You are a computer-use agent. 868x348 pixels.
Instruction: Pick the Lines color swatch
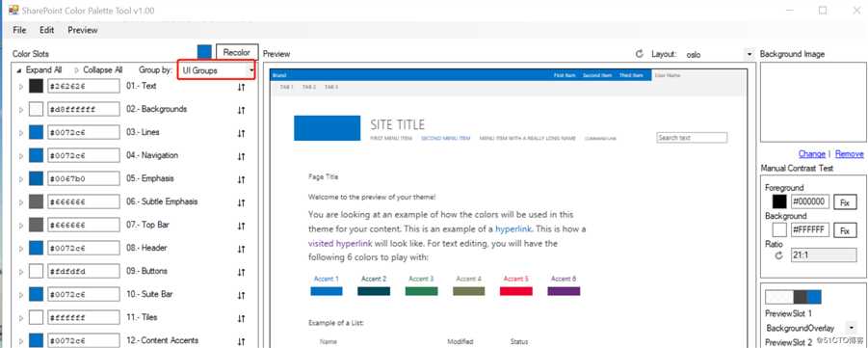point(36,132)
